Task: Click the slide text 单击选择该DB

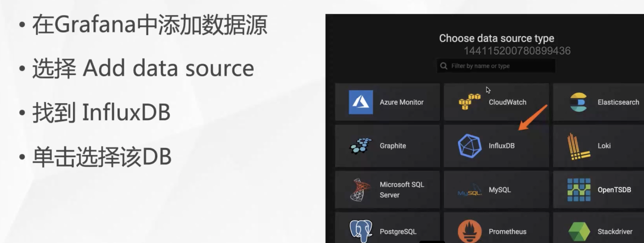Action: (102, 157)
